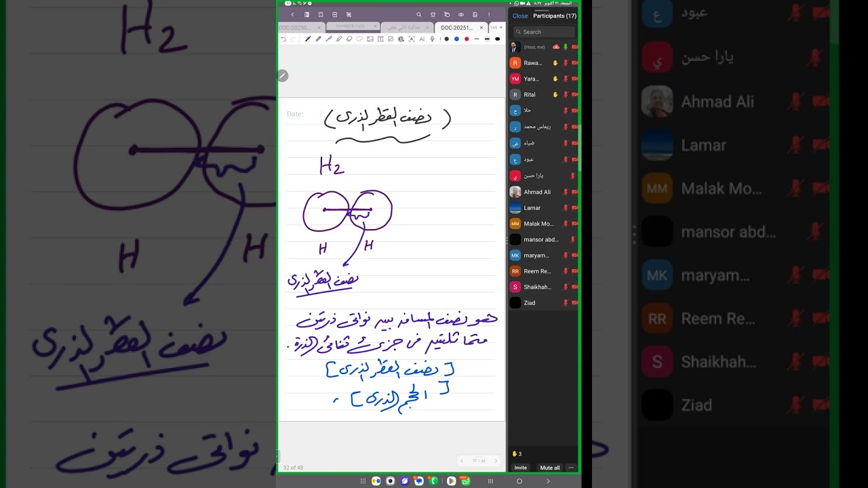
Task: Go to previous page in pager
Action: (462, 461)
